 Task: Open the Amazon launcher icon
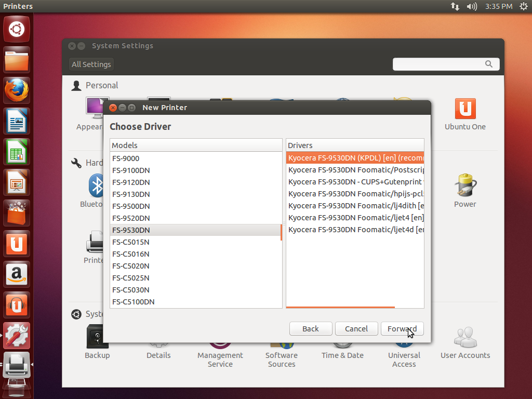coord(17,274)
